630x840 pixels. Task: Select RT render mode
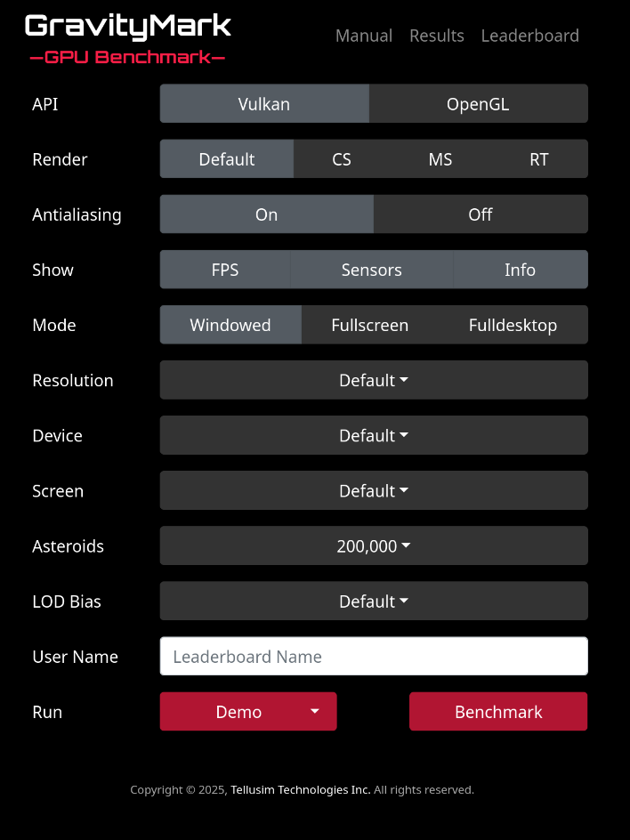539,158
